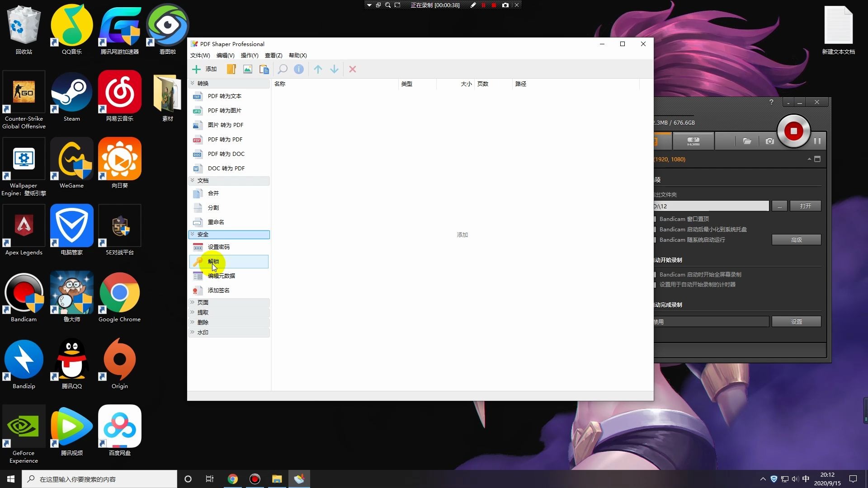Click the 图片转为PDF conversion icon

pyautogui.click(x=225, y=125)
